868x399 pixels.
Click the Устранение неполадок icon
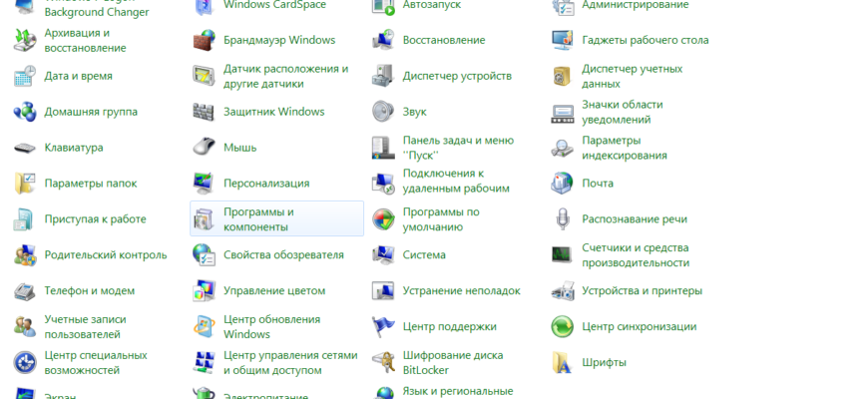[383, 290]
